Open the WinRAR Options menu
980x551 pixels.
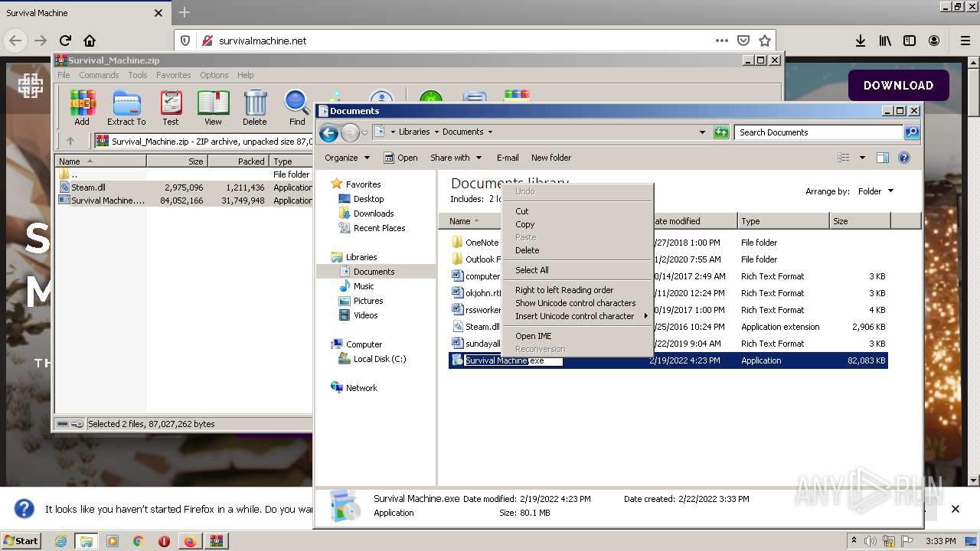(214, 75)
